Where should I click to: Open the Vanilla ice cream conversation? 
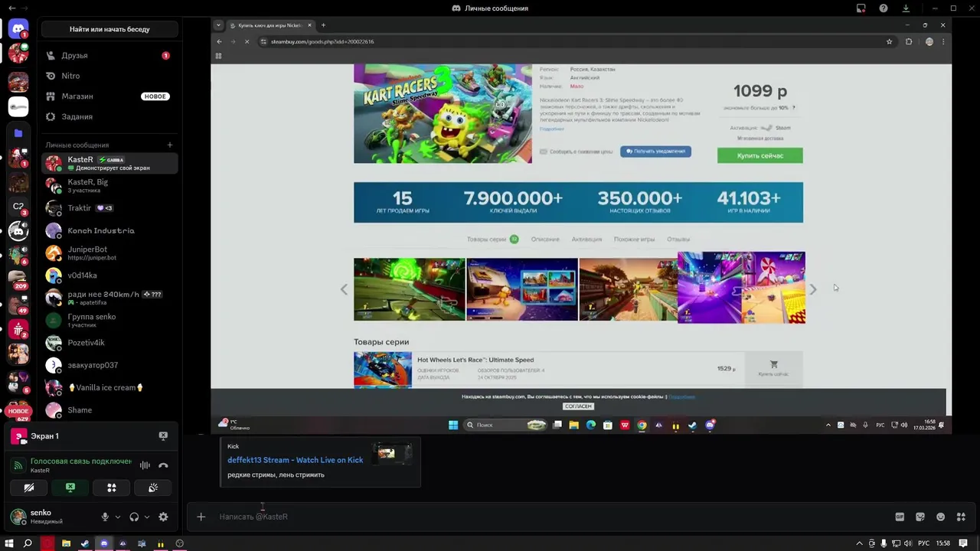109,387
